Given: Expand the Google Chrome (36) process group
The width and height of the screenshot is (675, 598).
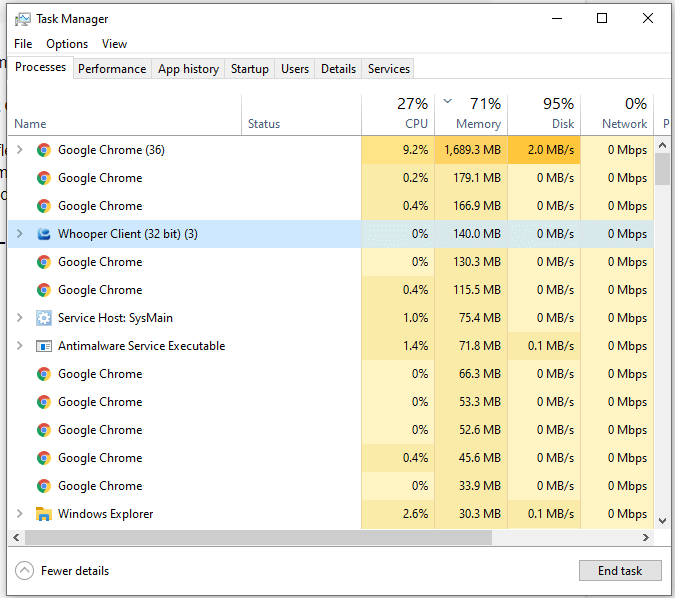Looking at the screenshot, I should tap(19, 149).
